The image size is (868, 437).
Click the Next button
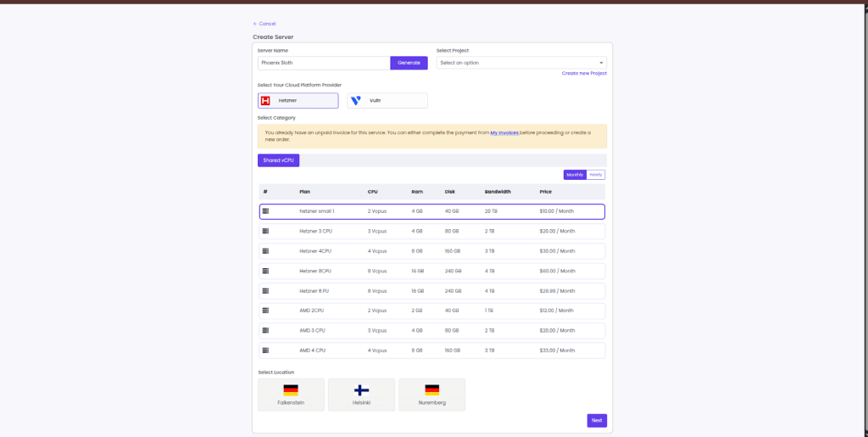tap(597, 420)
